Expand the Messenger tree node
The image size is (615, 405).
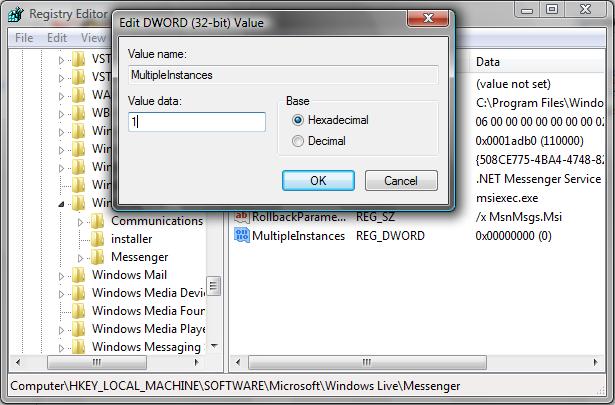click(80, 258)
